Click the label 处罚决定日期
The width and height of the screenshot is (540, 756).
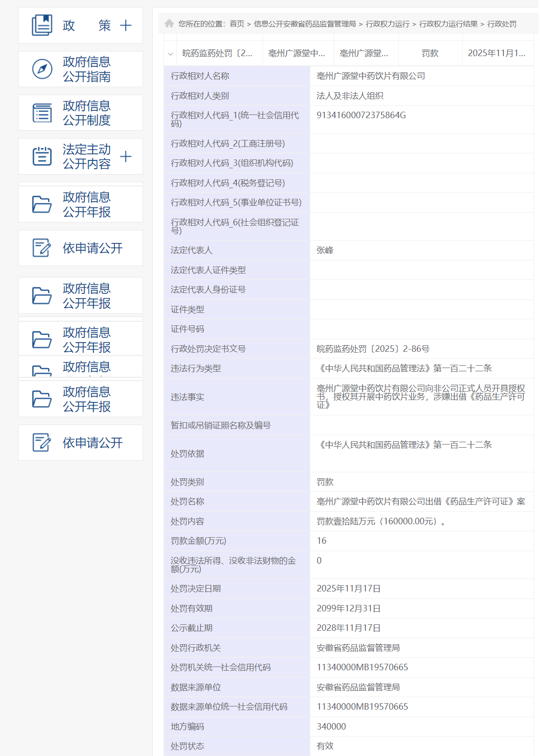click(196, 589)
